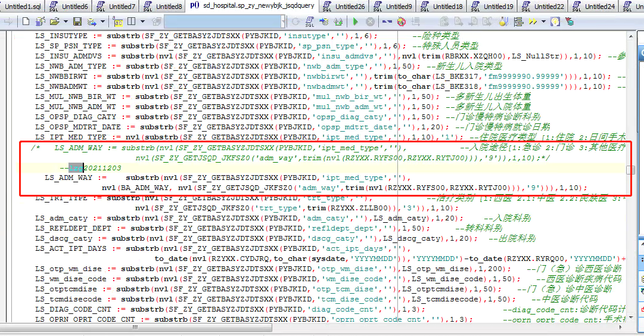Create a new file with the blank page icon

pos(26,21)
